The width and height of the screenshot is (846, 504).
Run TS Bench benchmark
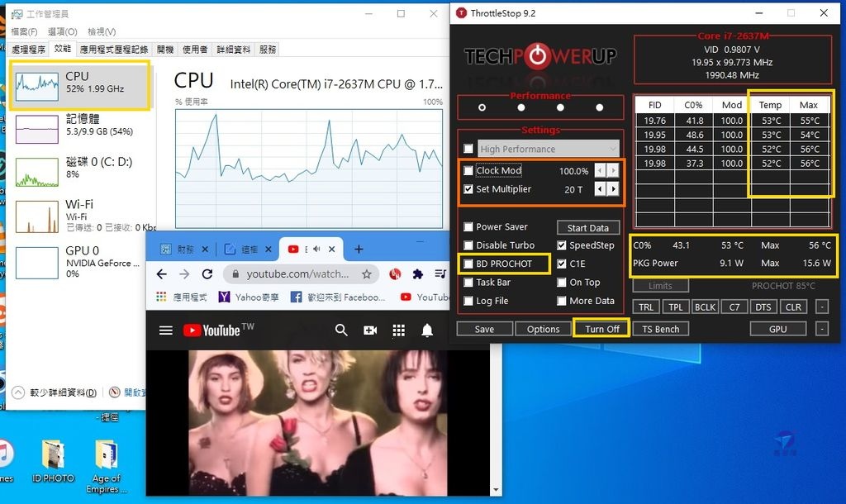coord(660,328)
